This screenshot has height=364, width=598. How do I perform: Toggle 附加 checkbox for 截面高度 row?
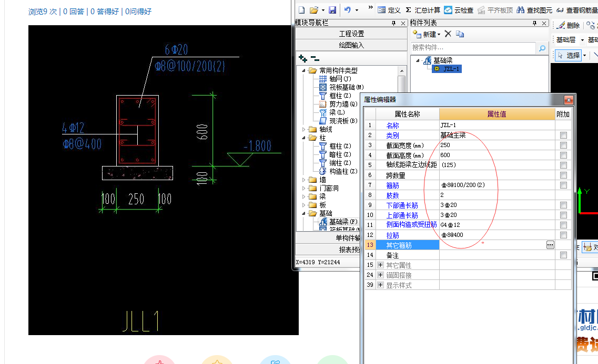click(563, 155)
